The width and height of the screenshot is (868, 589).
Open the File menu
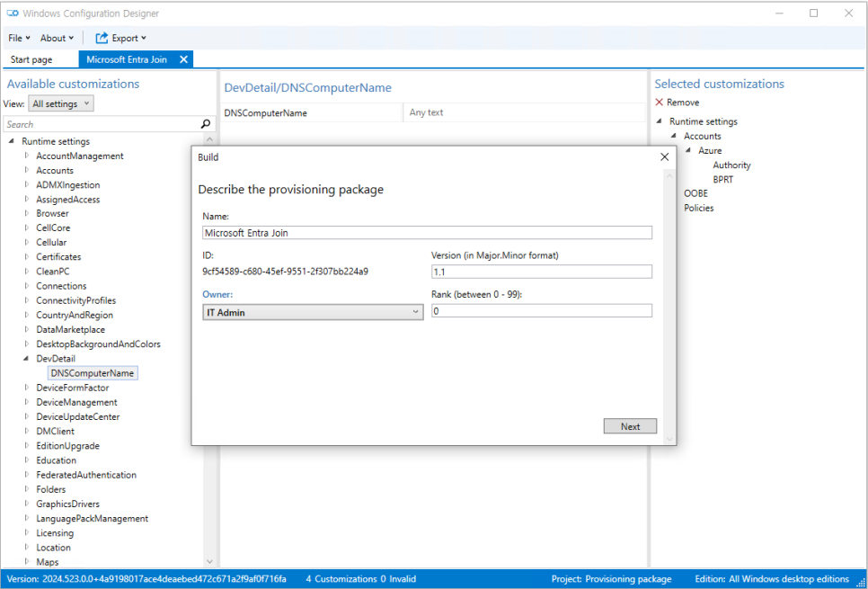coord(18,38)
